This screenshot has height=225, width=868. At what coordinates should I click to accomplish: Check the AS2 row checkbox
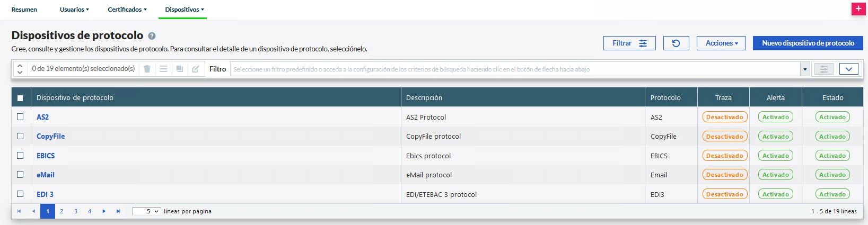pyautogui.click(x=20, y=117)
